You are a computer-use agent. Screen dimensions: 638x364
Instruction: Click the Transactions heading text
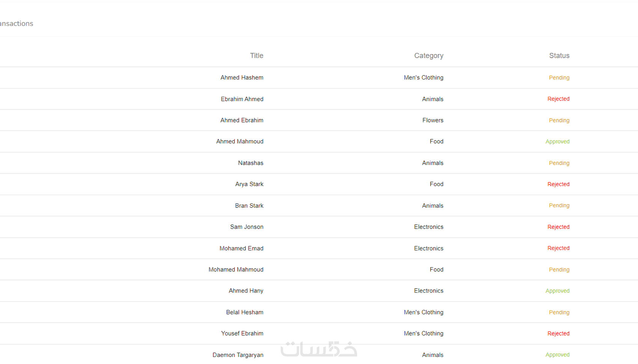click(17, 24)
